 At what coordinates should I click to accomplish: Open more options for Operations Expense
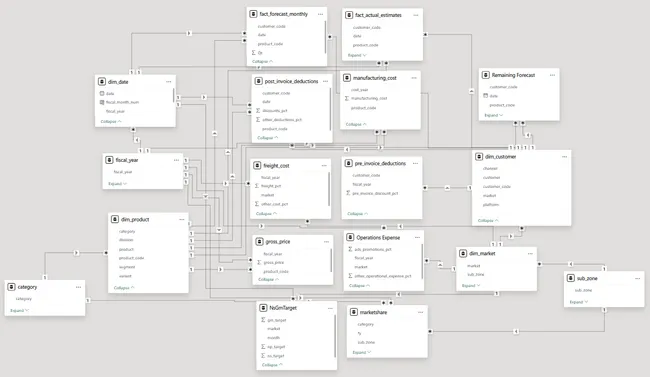[417, 238]
